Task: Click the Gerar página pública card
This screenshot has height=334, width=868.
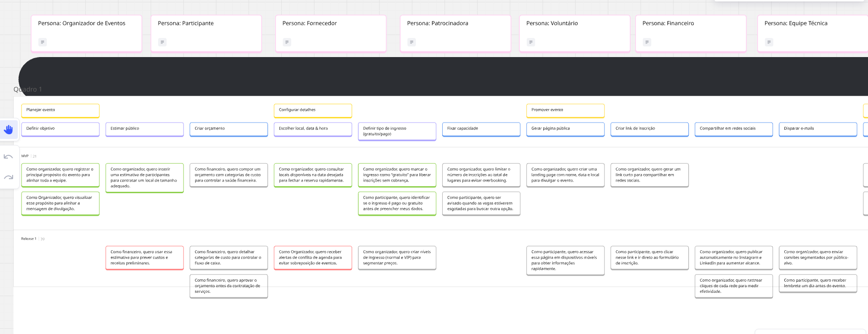Action: (565, 129)
